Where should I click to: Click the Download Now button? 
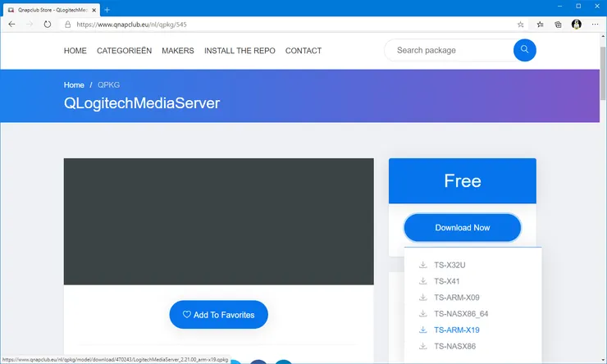(462, 227)
